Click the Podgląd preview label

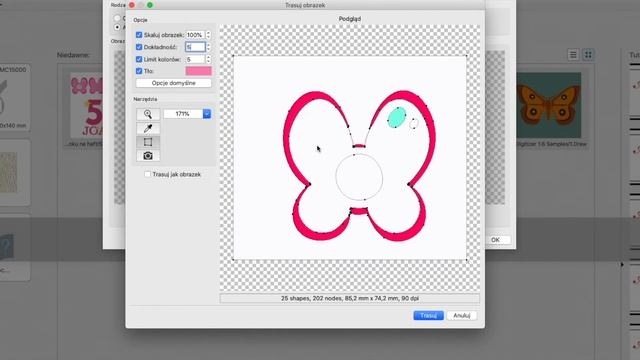(350, 19)
